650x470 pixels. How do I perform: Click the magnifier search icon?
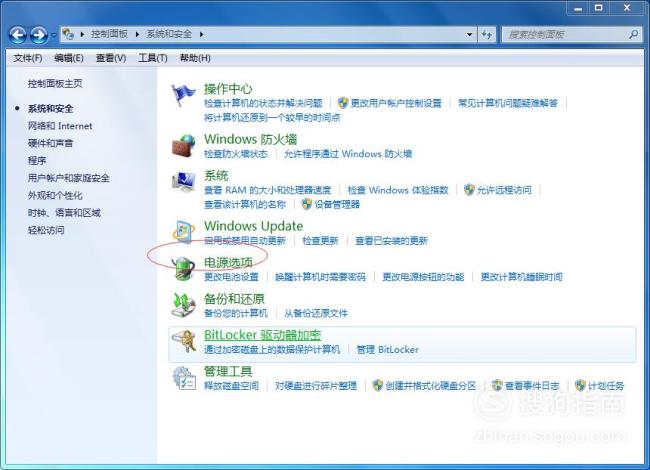coord(633,34)
